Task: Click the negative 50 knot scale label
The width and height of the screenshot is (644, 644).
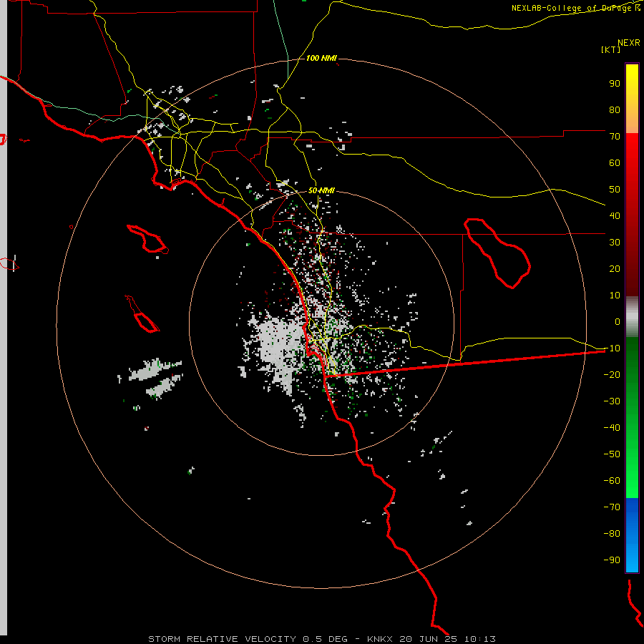Action: point(612,454)
